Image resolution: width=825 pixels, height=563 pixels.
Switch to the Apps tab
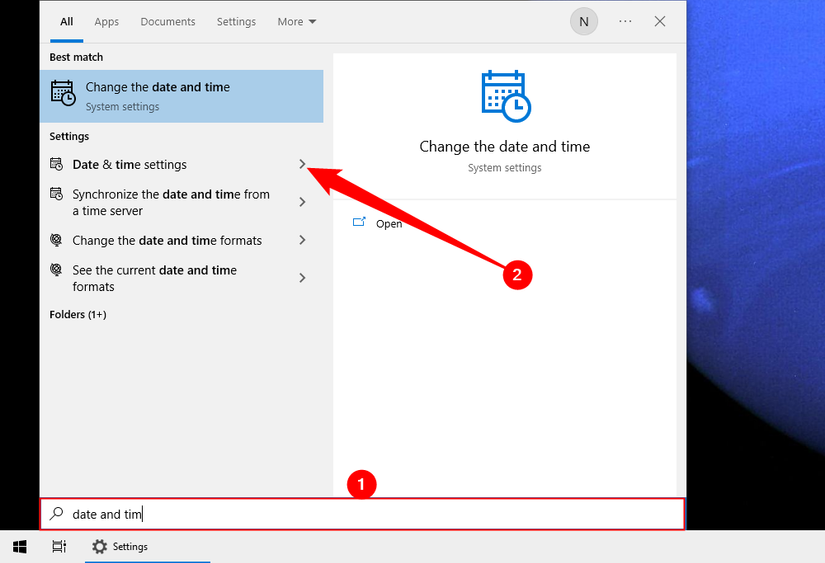click(106, 21)
